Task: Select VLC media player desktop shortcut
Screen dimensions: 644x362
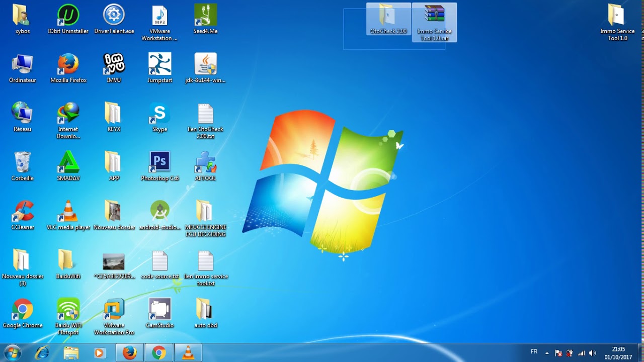Action: pos(68,211)
